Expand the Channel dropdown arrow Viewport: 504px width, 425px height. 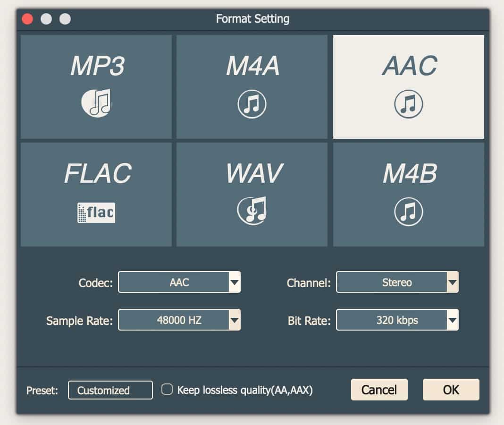coord(452,282)
